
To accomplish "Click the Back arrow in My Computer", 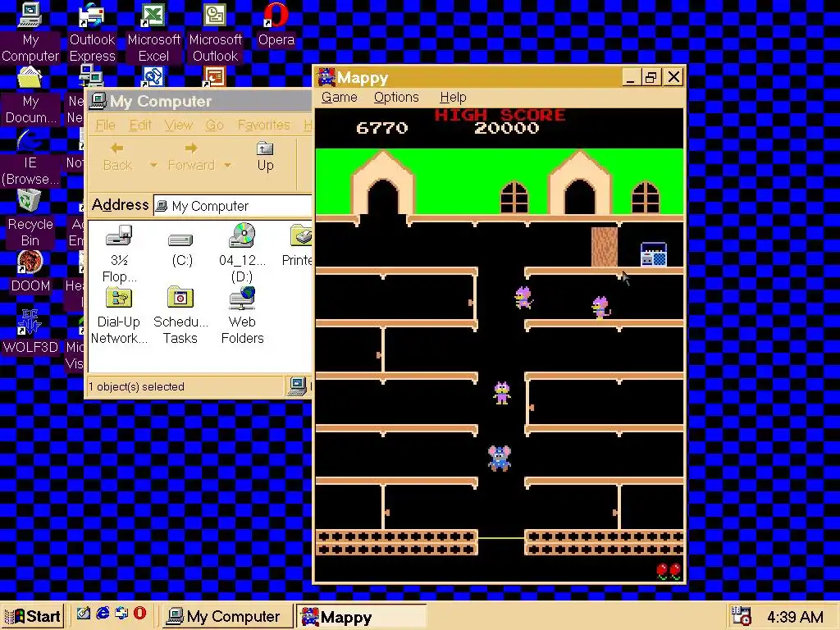I will 117,157.
